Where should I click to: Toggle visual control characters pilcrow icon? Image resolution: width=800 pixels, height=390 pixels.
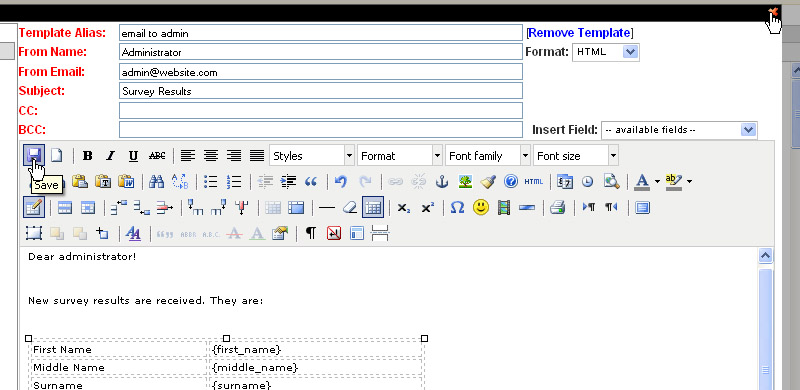coord(311,233)
